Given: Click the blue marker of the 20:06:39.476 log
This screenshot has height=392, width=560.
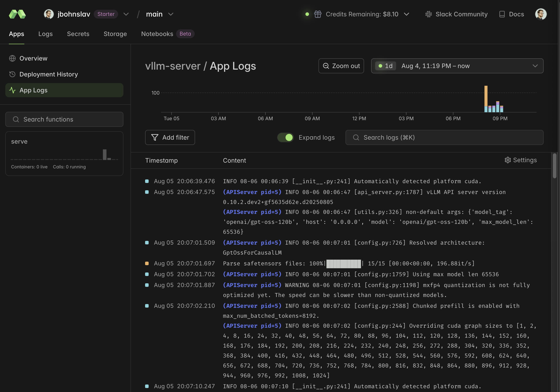Looking at the screenshot, I should [x=147, y=181].
